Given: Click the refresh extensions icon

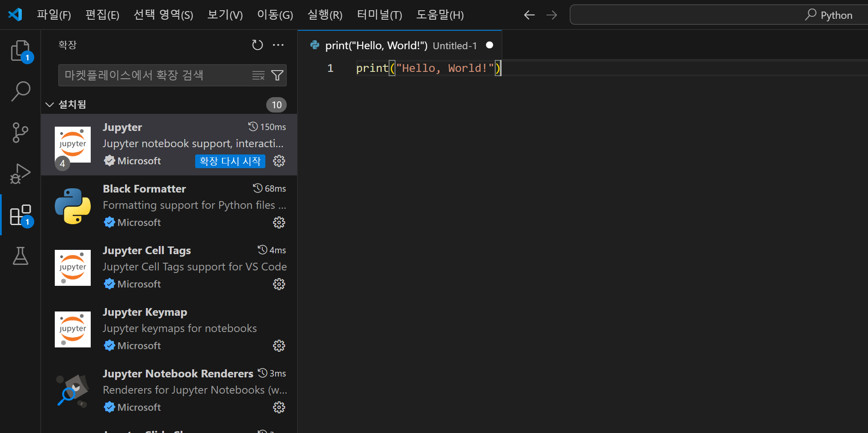Looking at the screenshot, I should click(x=257, y=45).
